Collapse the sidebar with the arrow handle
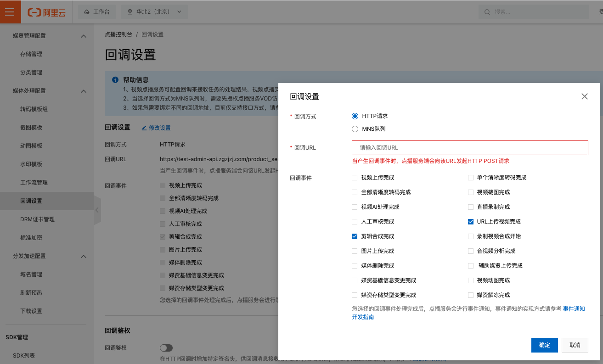Screen dimensions: 603x364 click(x=97, y=210)
